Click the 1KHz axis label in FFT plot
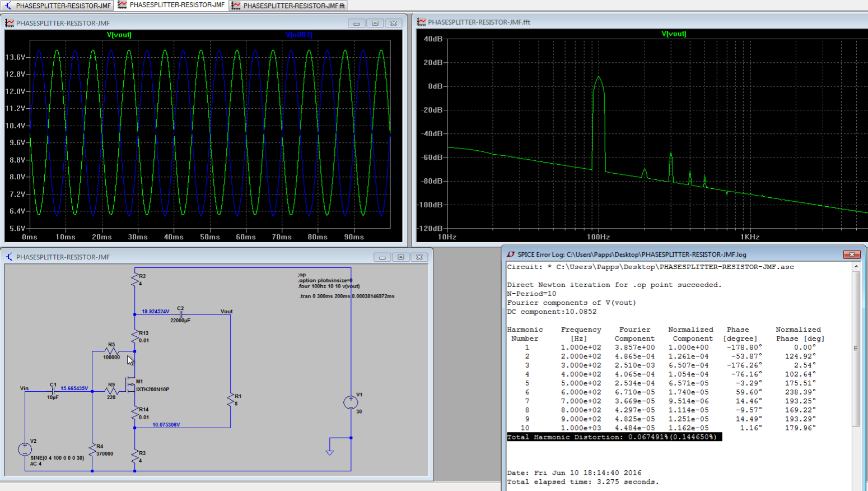 [750, 237]
